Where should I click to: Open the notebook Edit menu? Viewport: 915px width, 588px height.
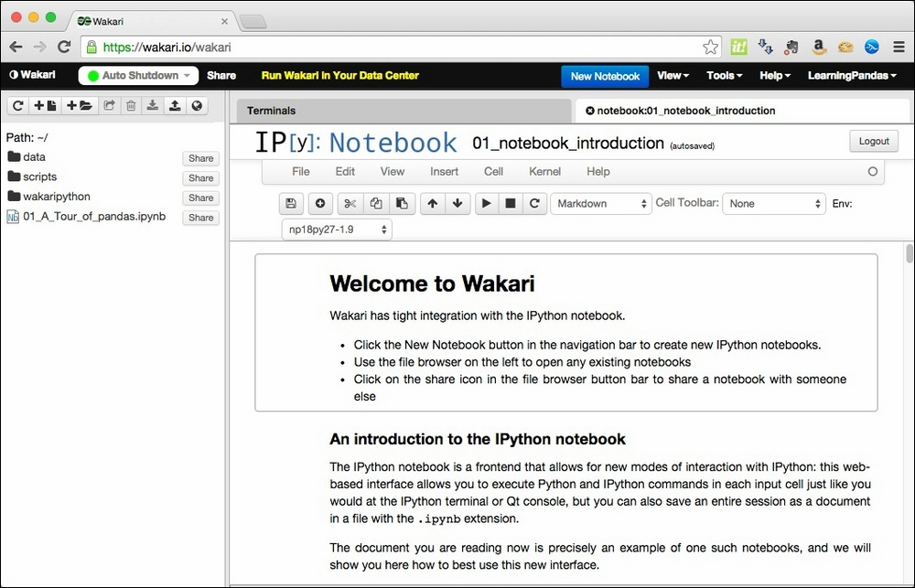345,172
